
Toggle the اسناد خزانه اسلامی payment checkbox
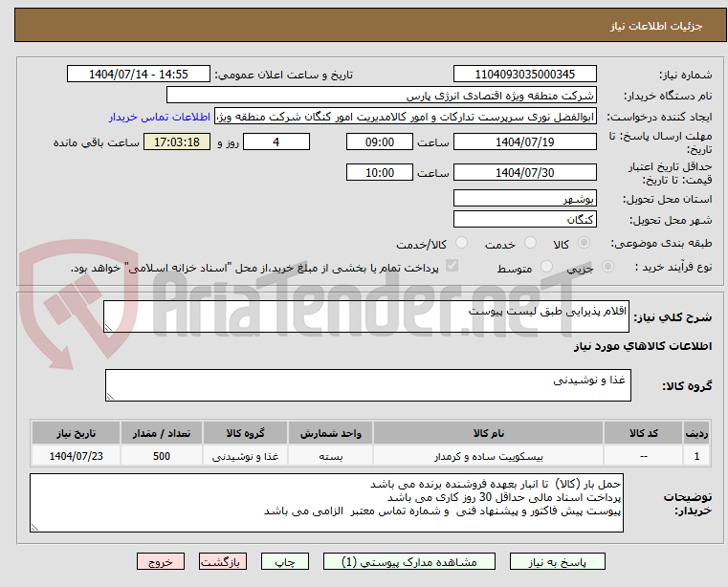pos(452,266)
